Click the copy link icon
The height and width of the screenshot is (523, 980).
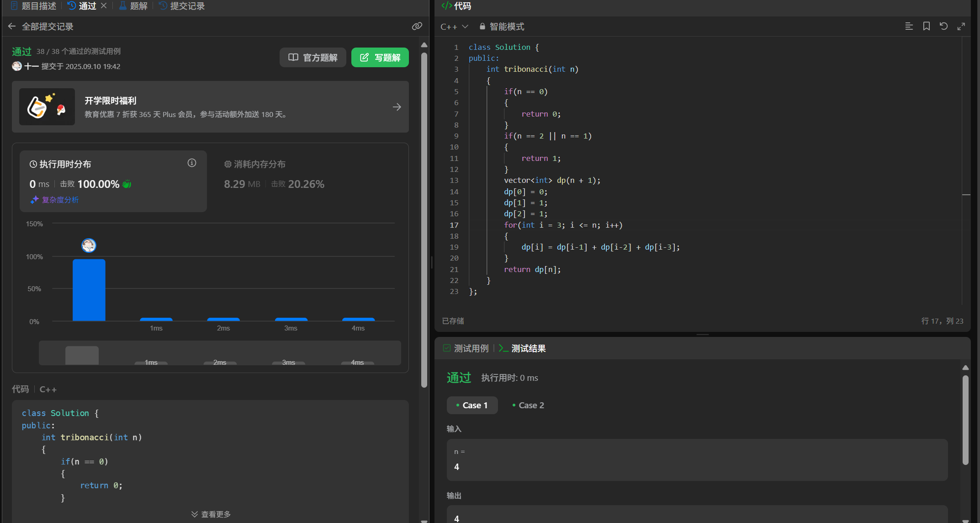(x=417, y=27)
